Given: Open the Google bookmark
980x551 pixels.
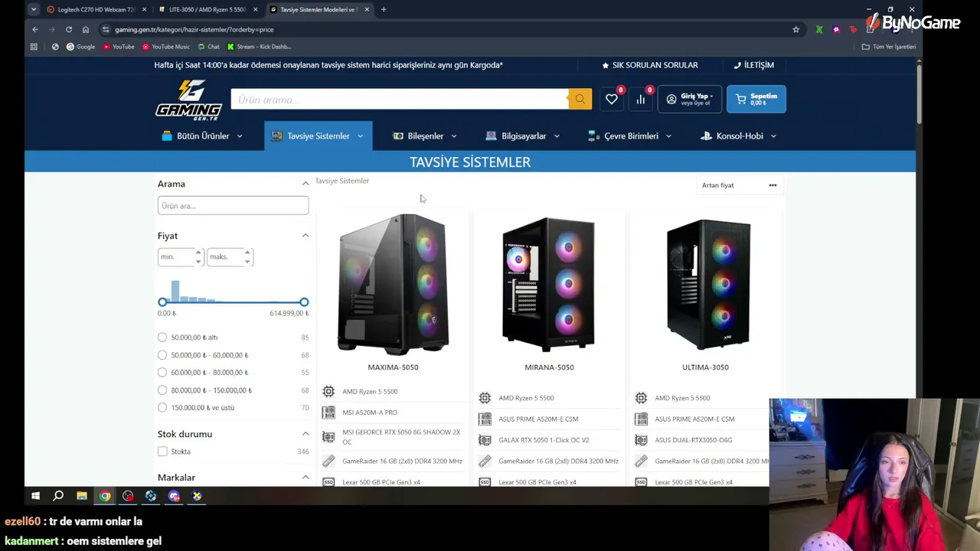Looking at the screenshot, I should point(80,47).
